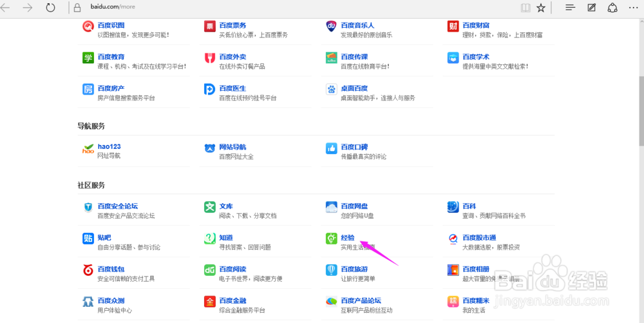Open the 贴吧 link
Screen dimensions: 644x323
[104, 237]
